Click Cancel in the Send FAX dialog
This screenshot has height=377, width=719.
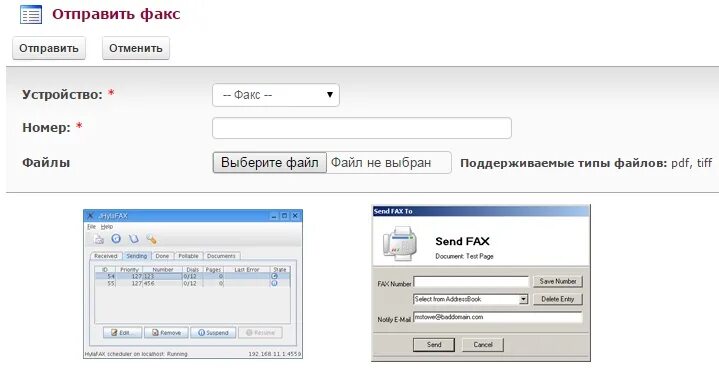click(x=482, y=344)
